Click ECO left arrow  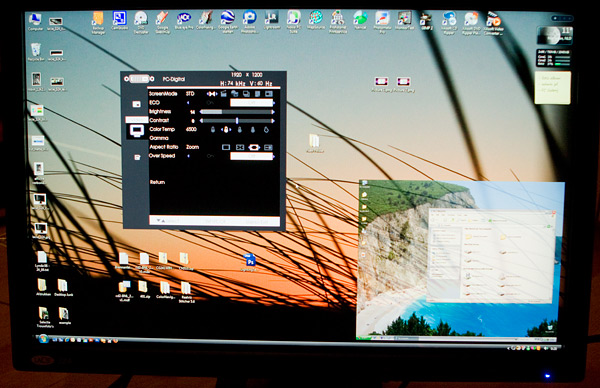pyautogui.click(x=188, y=103)
